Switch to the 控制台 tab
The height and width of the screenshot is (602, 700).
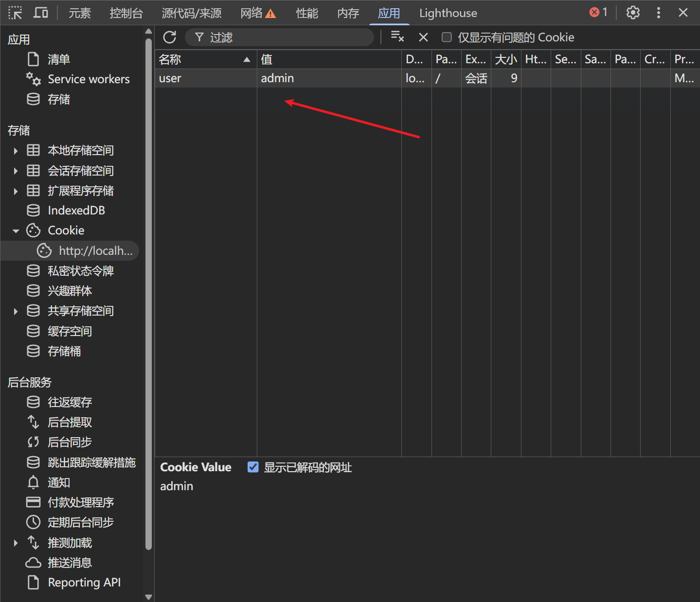pos(126,13)
